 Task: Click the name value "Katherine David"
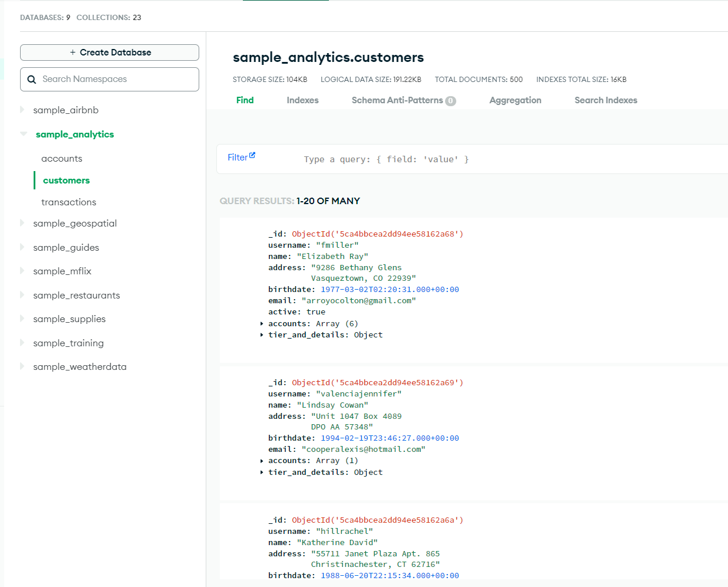tap(337, 542)
